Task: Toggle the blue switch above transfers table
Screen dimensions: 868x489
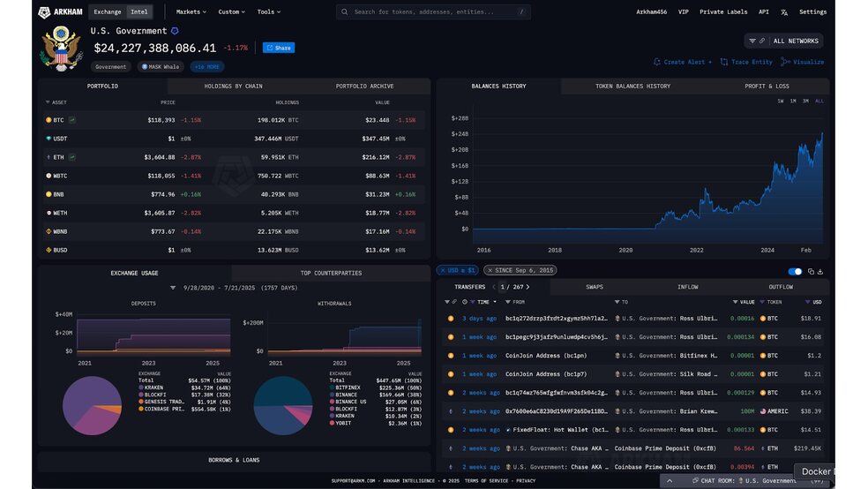Action: pos(795,271)
